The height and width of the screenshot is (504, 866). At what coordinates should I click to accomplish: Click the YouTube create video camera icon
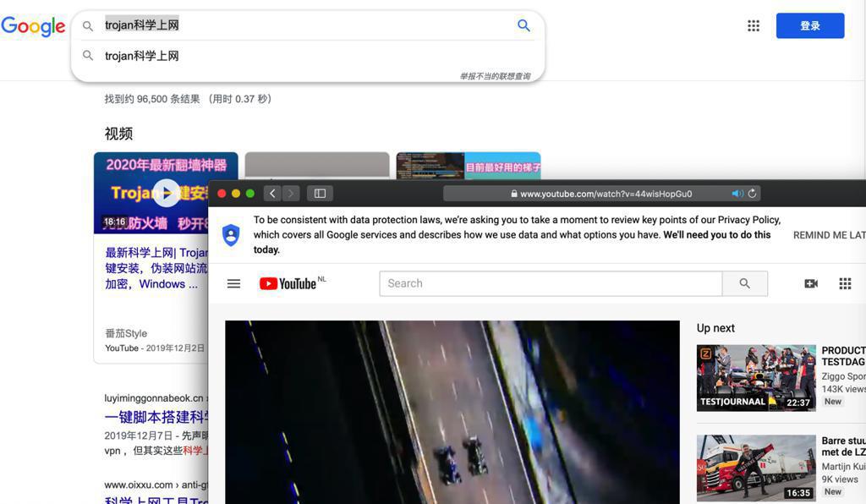coord(811,284)
